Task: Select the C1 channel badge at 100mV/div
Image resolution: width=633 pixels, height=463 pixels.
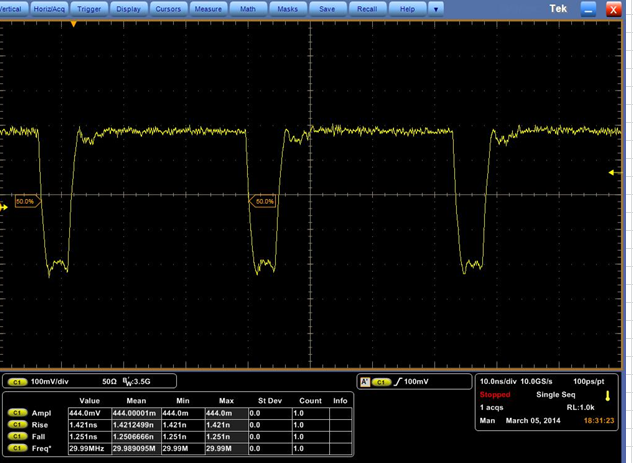Action: pyautogui.click(x=17, y=381)
